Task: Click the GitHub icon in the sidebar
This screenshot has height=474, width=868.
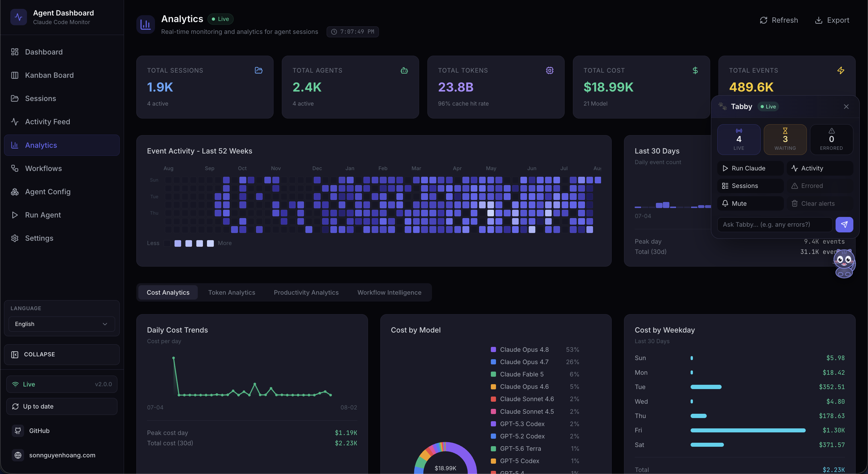Action: [x=18, y=431]
